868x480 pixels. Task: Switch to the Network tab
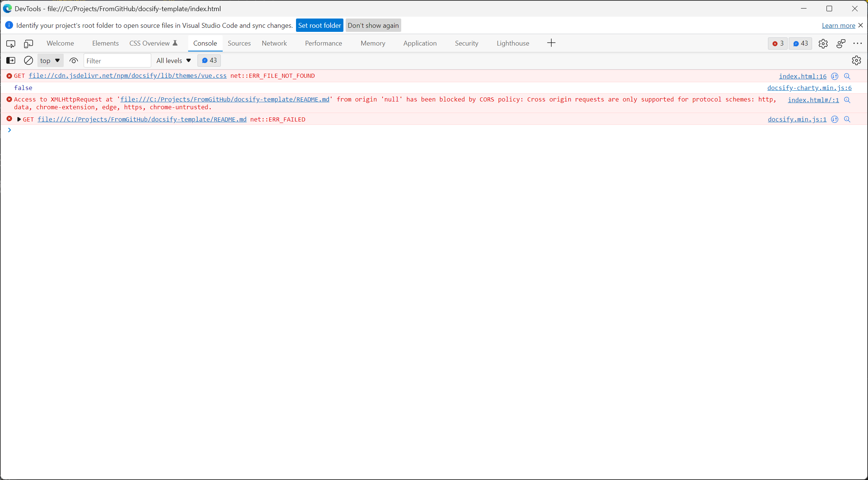pyautogui.click(x=274, y=43)
